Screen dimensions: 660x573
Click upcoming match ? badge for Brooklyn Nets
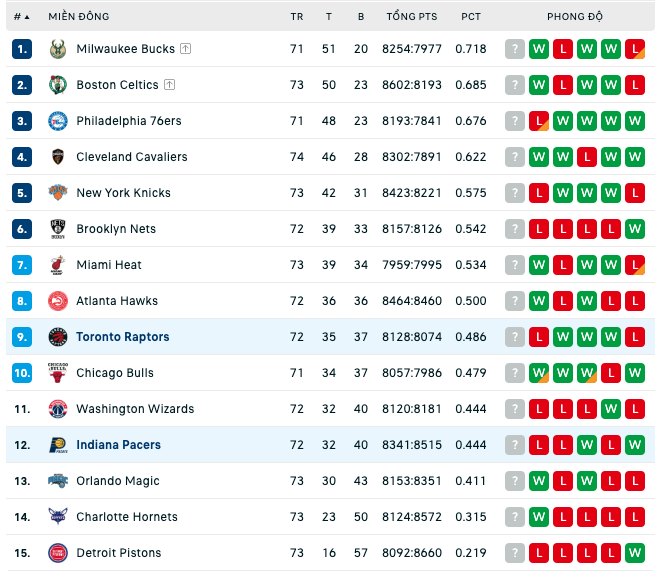pyautogui.click(x=515, y=229)
